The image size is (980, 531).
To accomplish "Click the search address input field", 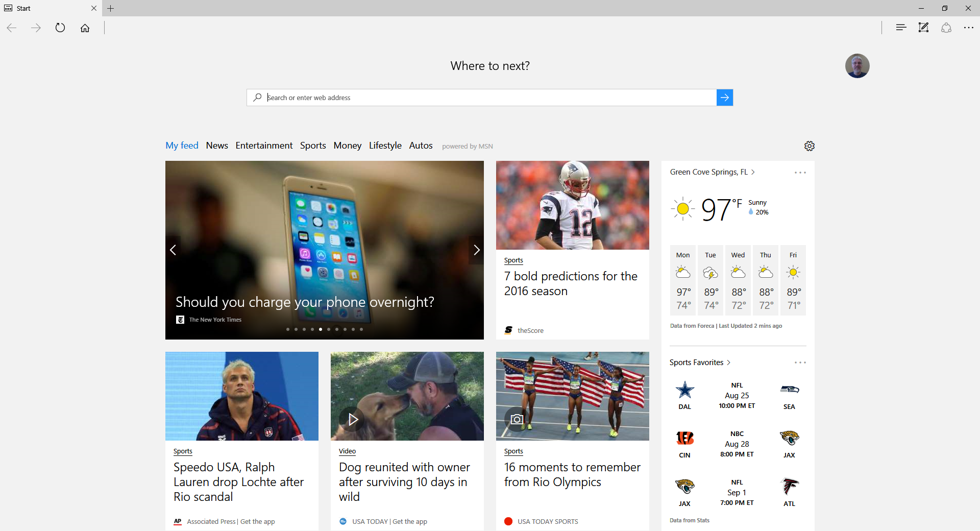I will point(480,98).
